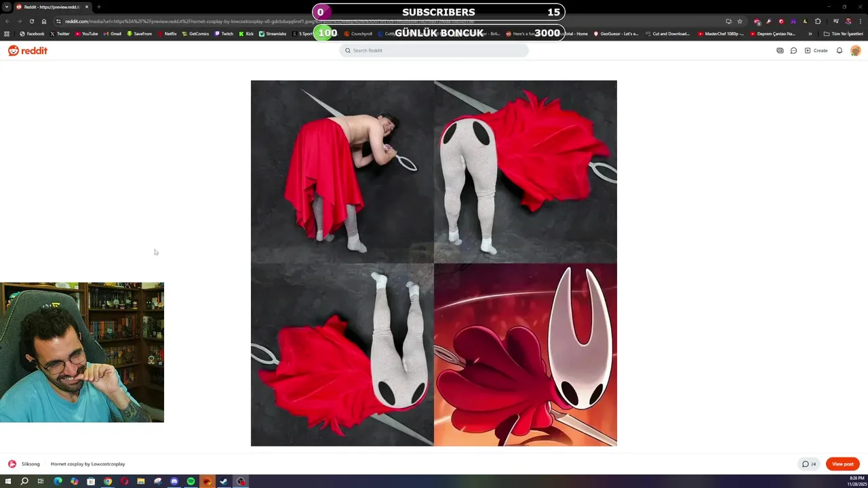Screen dimensions: 868x488
Task: Open browser extensions puzzle icon
Action: (x=818, y=21)
